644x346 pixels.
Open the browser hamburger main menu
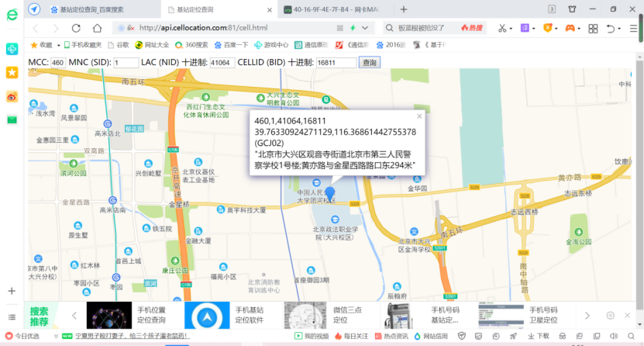tap(633, 29)
